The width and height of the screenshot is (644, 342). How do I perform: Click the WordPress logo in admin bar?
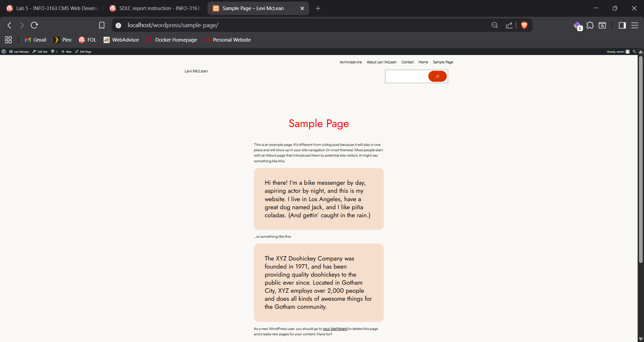pos(4,52)
